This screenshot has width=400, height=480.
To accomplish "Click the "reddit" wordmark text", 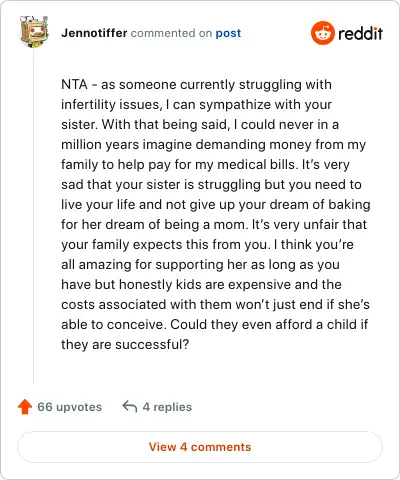I will pos(360,33).
